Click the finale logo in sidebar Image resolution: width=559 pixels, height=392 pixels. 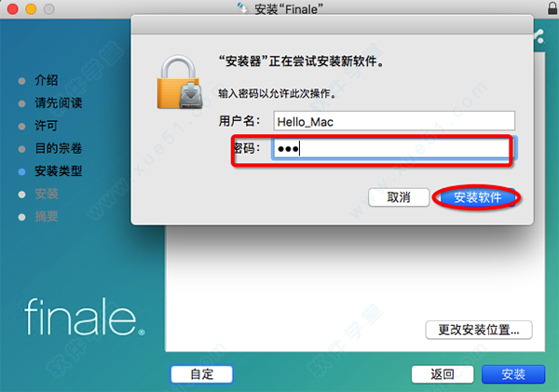[85, 317]
